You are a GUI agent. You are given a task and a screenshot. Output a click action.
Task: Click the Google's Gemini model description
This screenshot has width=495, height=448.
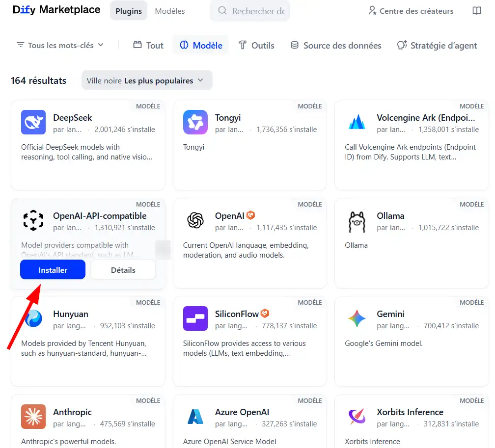384,343
